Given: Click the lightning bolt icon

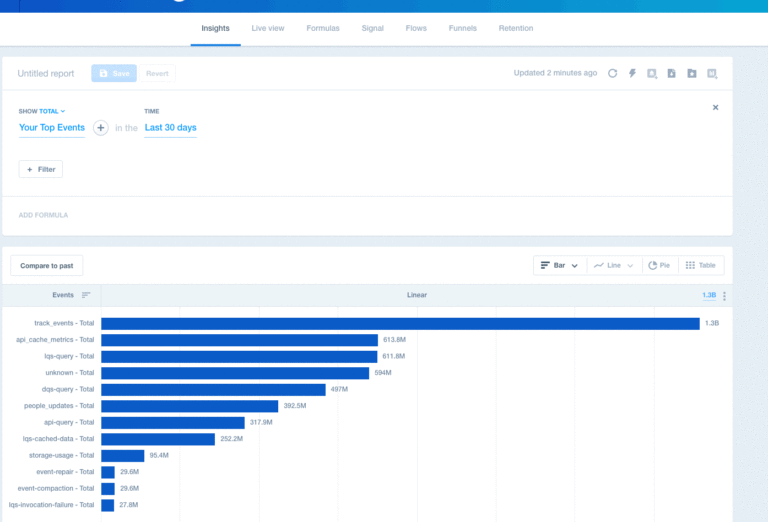Looking at the screenshot, I should coord(632,73).
